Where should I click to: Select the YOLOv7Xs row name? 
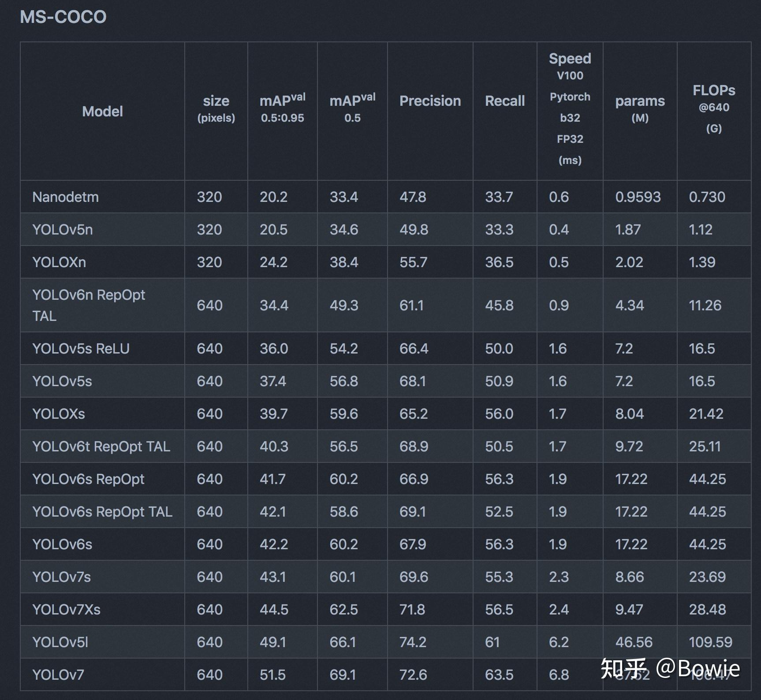67,610
